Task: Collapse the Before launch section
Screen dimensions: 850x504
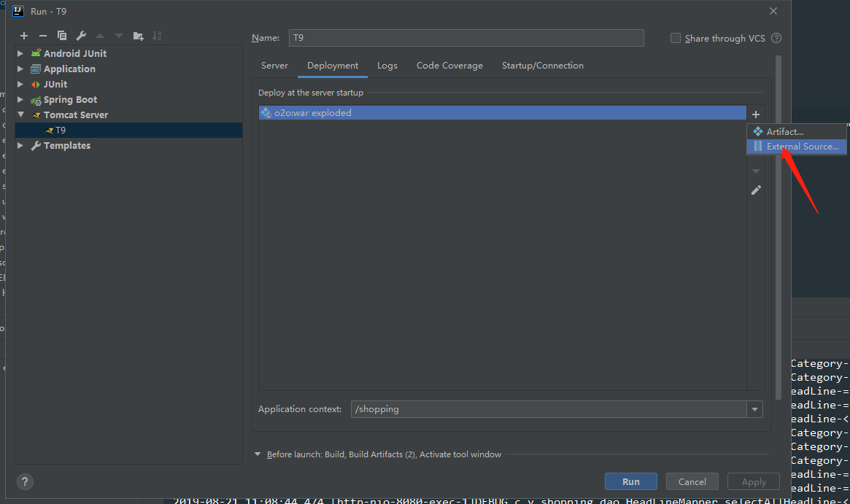Action: pos(258,454)
